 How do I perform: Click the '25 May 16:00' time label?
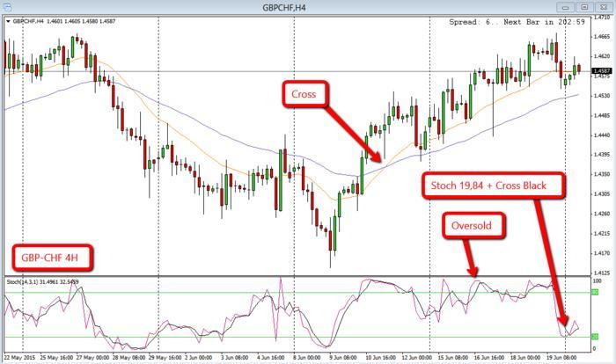click(x=56, y=358)
